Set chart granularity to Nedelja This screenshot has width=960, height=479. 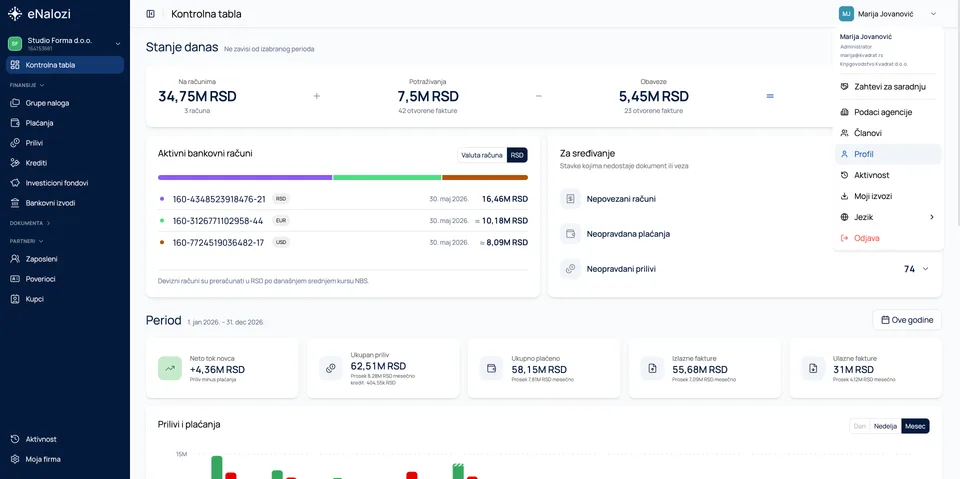[x=885, y=426]
